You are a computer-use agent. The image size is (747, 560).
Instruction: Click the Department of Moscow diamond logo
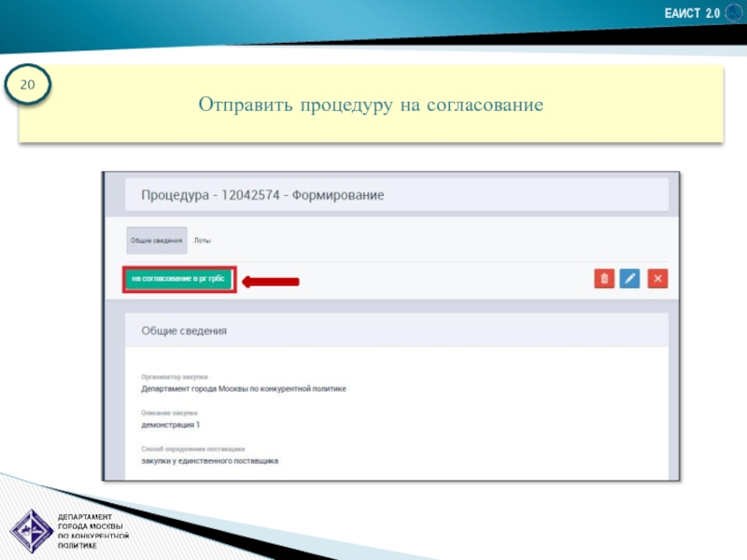coord(32,530)
